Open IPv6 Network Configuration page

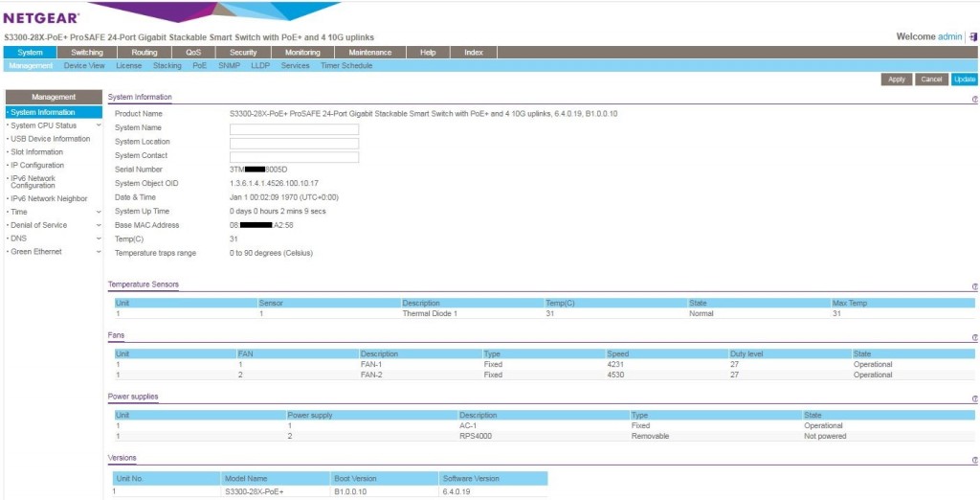[x=33, y=181]
